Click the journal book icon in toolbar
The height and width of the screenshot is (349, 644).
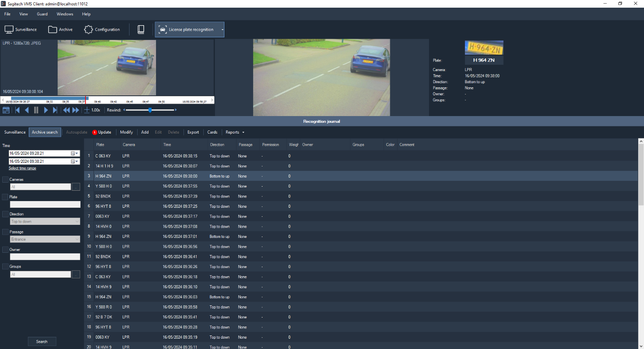141,30
